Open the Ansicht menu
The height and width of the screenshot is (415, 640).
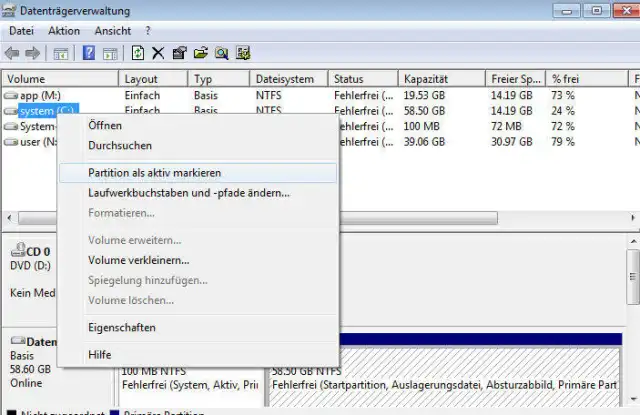pos(113,31)
